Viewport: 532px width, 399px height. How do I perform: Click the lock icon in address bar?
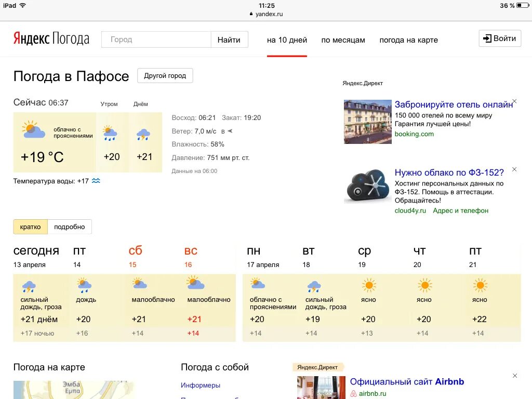click(251, 14)
